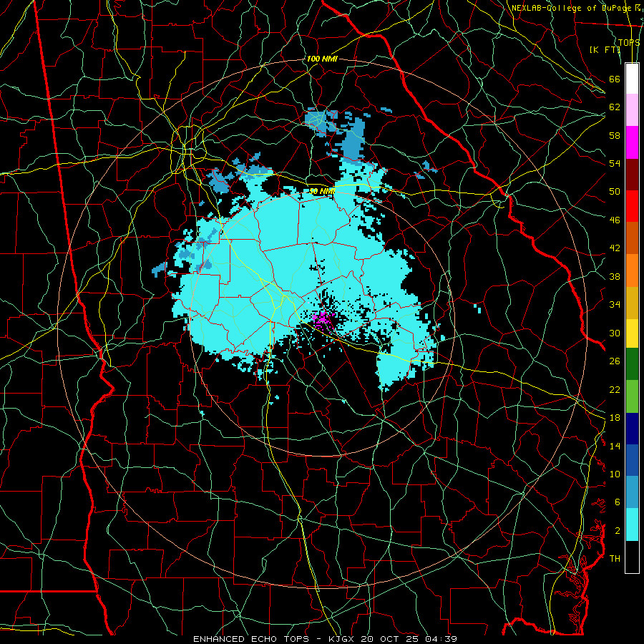Click the magenta echo top cluster at radar site

click(x=321, y=318)
